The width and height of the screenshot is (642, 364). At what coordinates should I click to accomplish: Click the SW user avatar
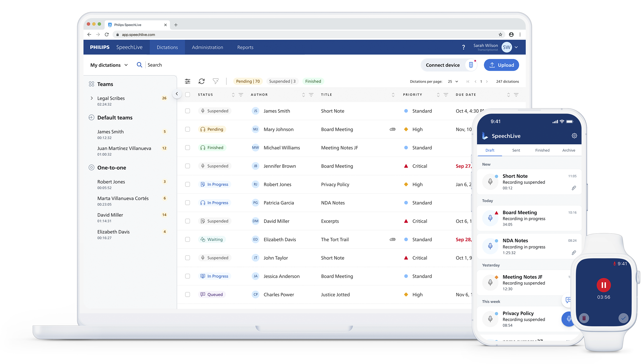click(507, 47)
